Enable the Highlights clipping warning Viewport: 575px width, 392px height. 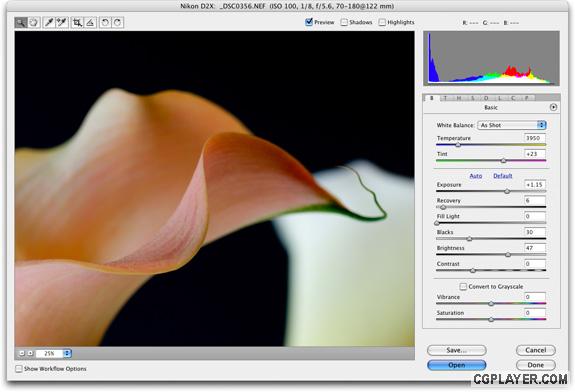coord(382,22)
